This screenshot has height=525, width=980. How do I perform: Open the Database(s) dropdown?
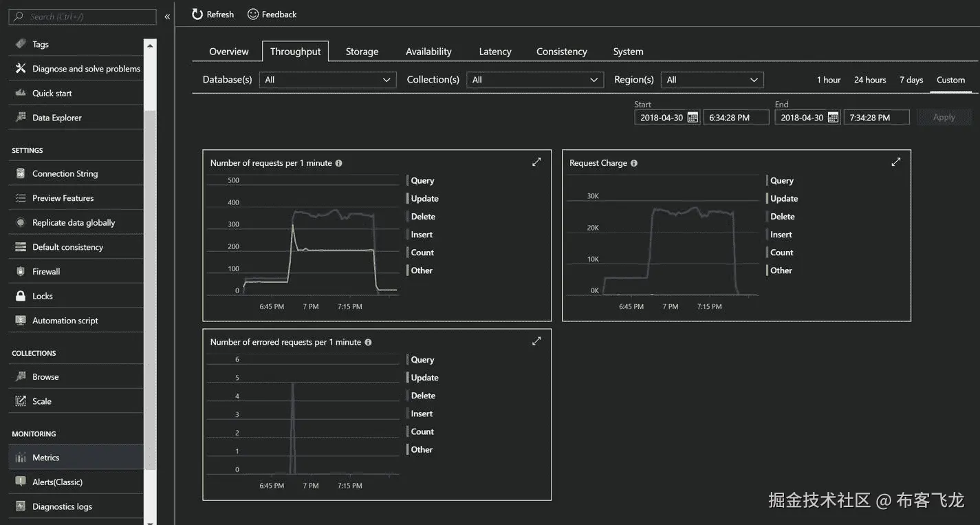click(328, 80)
